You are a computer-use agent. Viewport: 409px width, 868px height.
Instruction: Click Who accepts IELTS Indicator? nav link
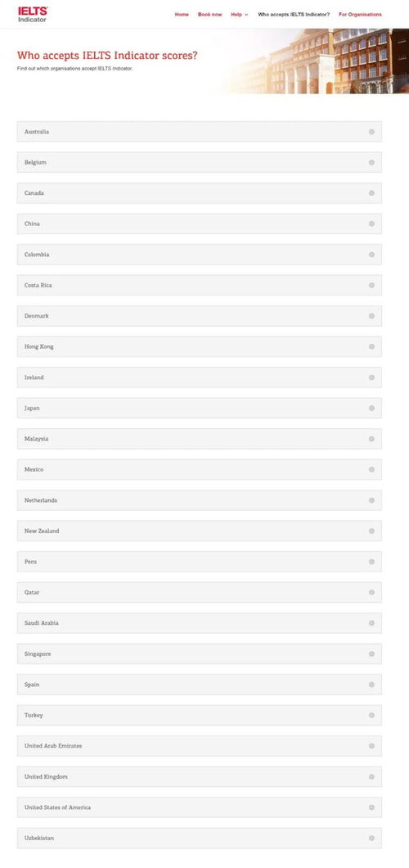[294, 15]
